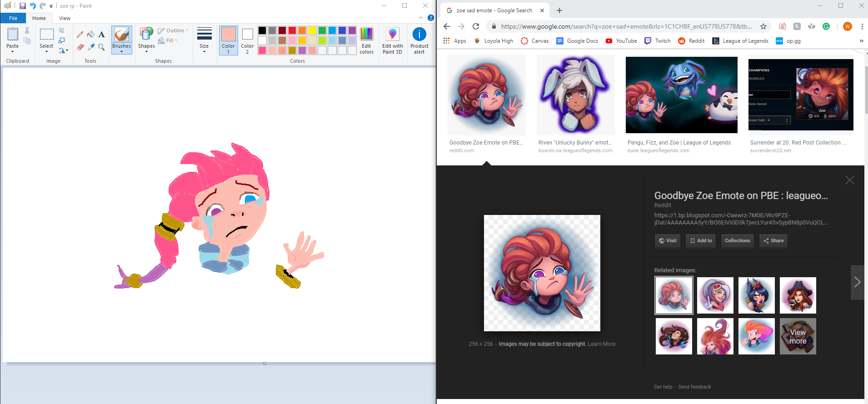Image resolution: width=868 pixels, height=404 pixels.
Task: Choose the Fill with color bucket tool
Action: [x=91, y=34]
